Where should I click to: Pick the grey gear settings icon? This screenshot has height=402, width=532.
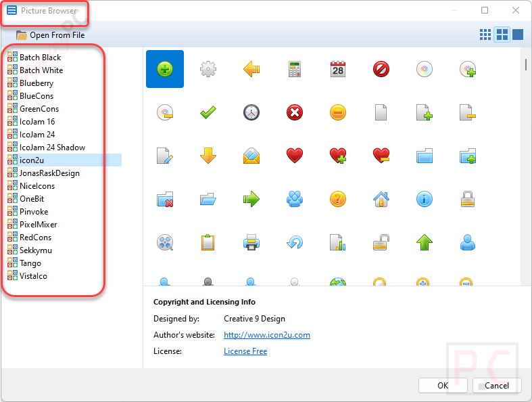point(208,69)
